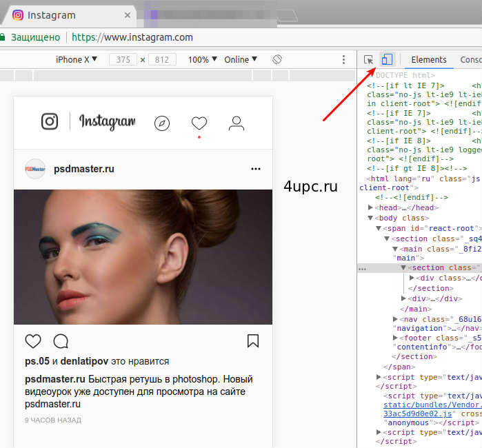The height and width of the screenshot is (448, 482).
Task: Select the closing </main> tag line
Action: [416, 309]
